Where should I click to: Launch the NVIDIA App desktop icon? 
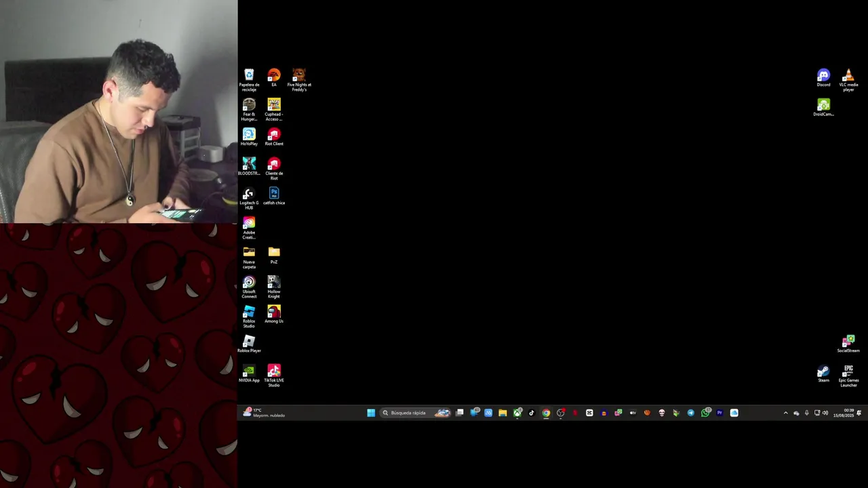[249, 373]
